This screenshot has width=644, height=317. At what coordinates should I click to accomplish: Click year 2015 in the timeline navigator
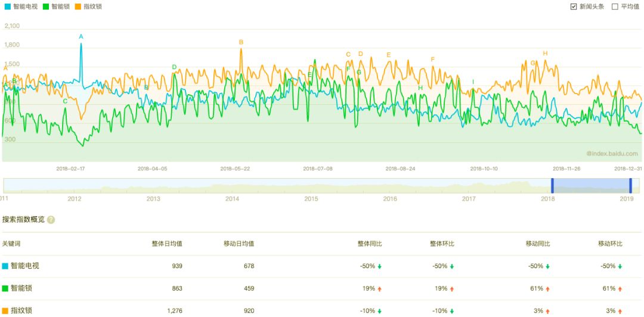(311, 198)
